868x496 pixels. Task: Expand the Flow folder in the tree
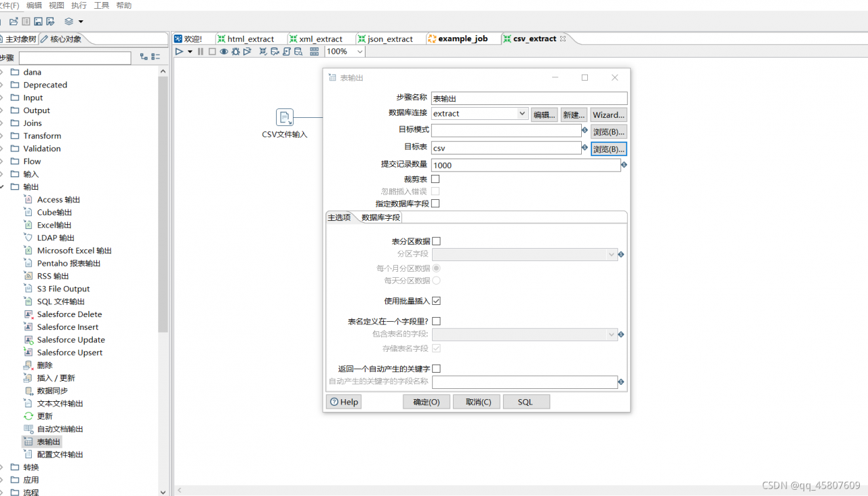(2, 161)
